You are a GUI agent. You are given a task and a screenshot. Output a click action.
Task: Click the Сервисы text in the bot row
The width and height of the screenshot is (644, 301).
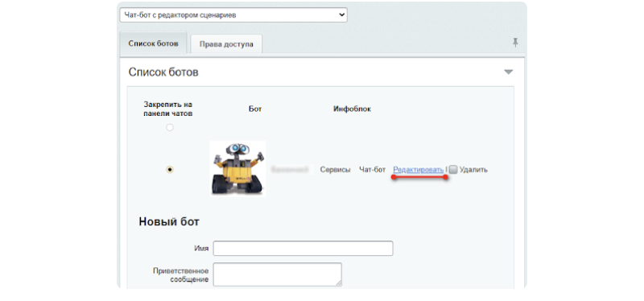(x=335, y=170)
